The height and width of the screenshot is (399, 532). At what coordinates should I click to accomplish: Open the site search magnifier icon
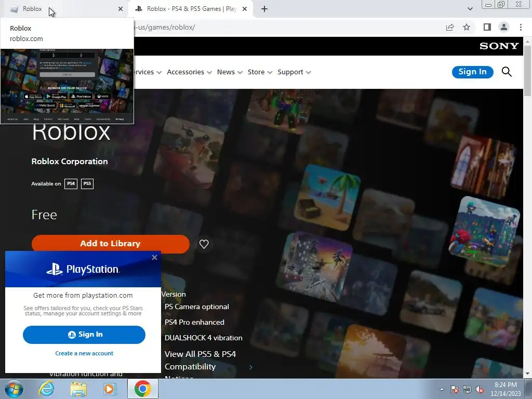click(507, 72)
